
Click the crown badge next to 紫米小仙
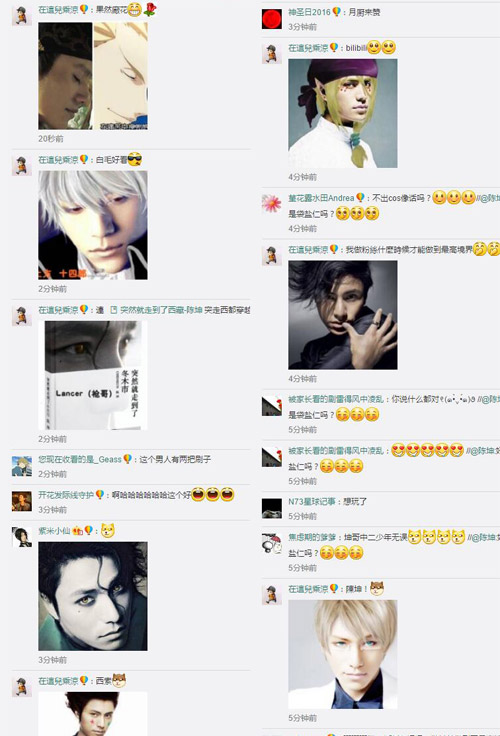[78, 531]
